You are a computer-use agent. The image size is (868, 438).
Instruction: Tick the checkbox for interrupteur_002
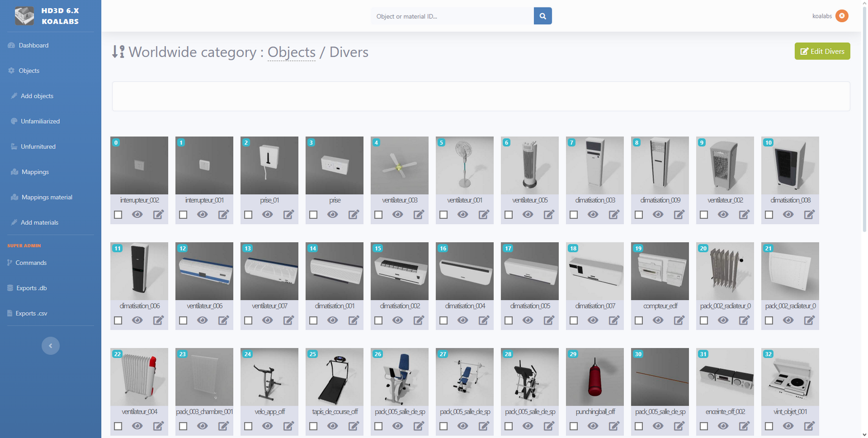click(118, 215)
